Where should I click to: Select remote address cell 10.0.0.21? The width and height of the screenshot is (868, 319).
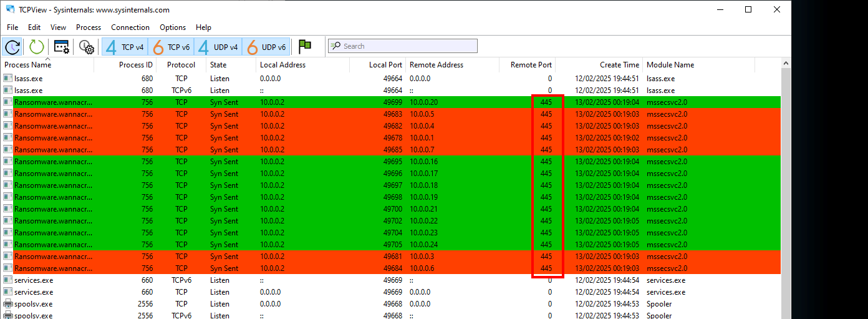click(424, 209)
